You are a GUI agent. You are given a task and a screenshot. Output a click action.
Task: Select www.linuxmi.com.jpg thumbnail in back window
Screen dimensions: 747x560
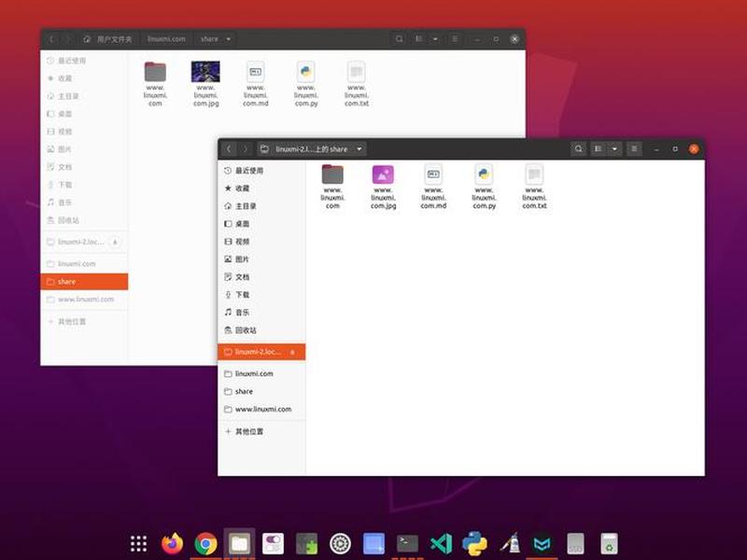(205, 84)
